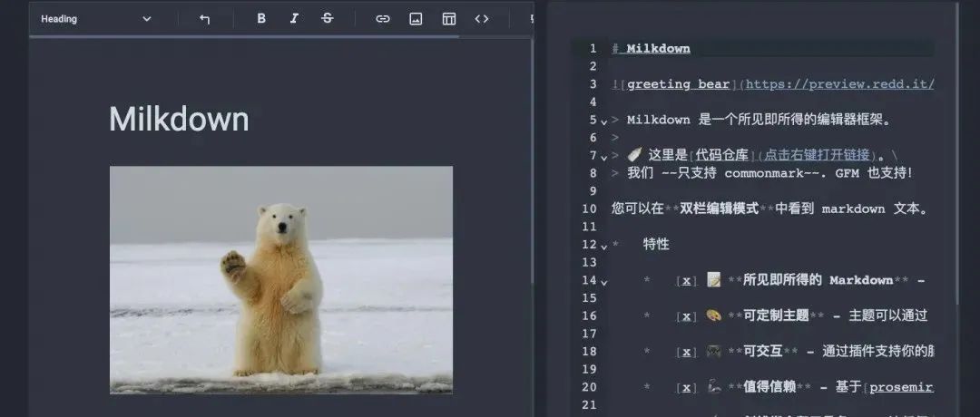980x417 pixels.
Task: Click the '可交互' text on line 18
Action: click(762, 352)
